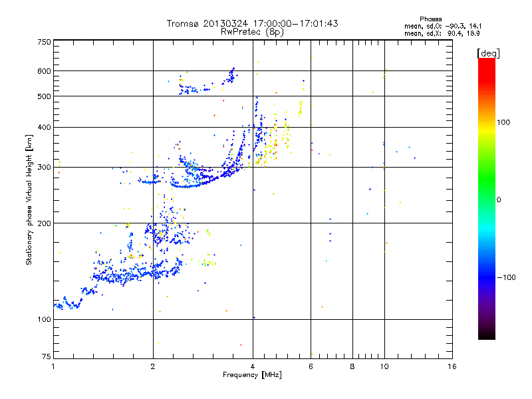The width and height of the screenshot is (532, 399).
Task: Click the 'Stationary phase Virtual Height [km]' y-axis label
Action: coord(29,199)
